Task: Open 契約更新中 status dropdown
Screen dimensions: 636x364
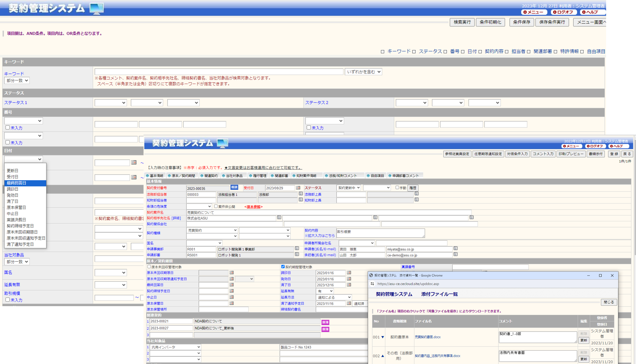Action: click(349, 188)
